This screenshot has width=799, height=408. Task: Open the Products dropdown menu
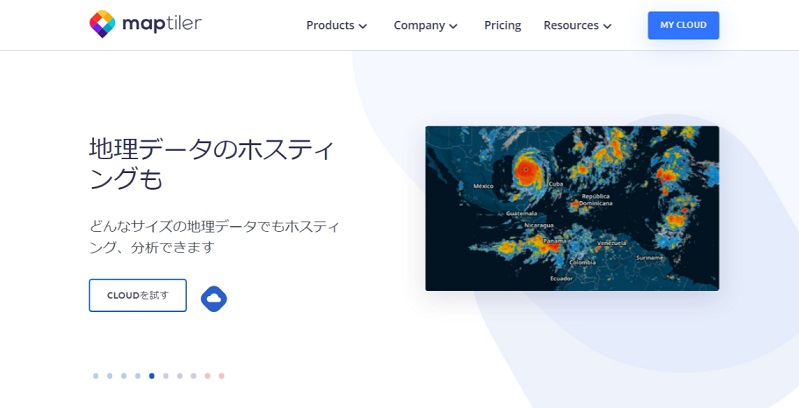click(x=330, y=25)
